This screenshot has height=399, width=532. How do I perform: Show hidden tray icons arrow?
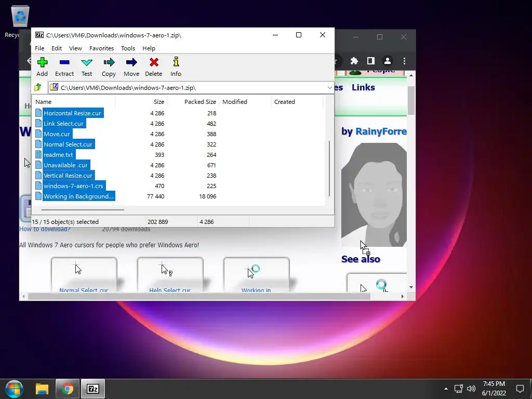pos(446,389)
